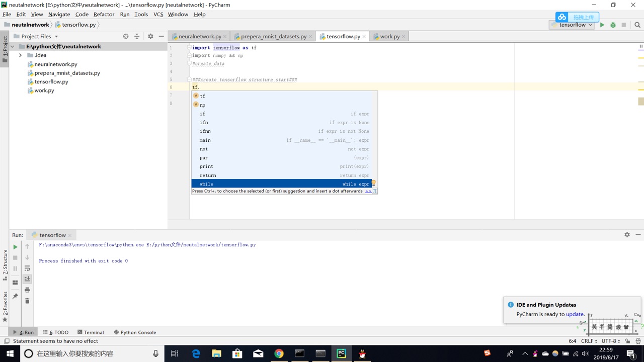The width and height of the screenshot is (644, 362).
Task: Open Google Chrome from the taskbar
Action: click(x=279, y=353)
